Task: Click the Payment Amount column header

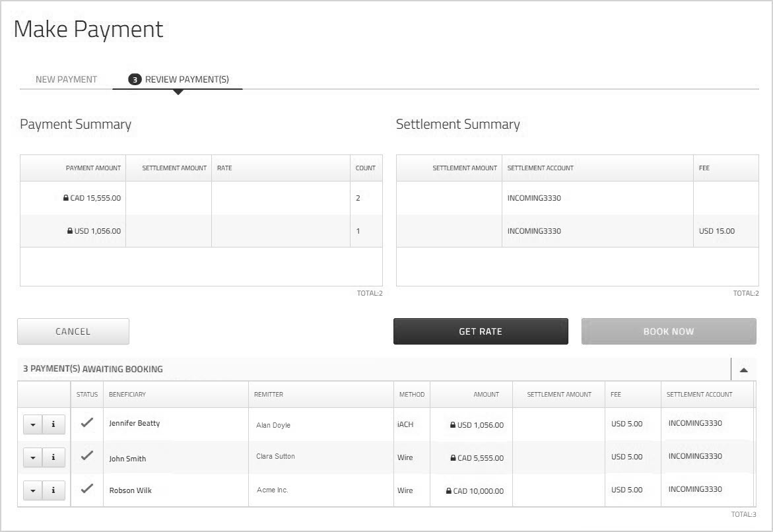Action: (93, 168)
